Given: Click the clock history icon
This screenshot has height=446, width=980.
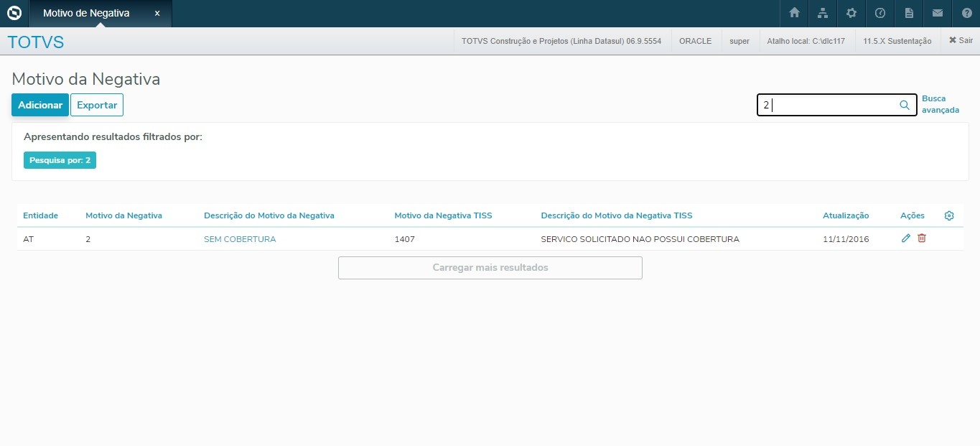Looking at the screenshot, I should (880, 13).
